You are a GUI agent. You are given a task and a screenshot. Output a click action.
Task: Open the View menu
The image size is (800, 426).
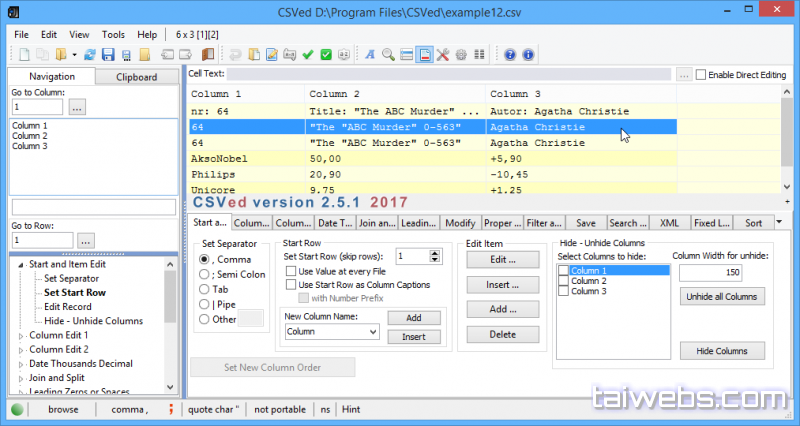tap(79, 35)
